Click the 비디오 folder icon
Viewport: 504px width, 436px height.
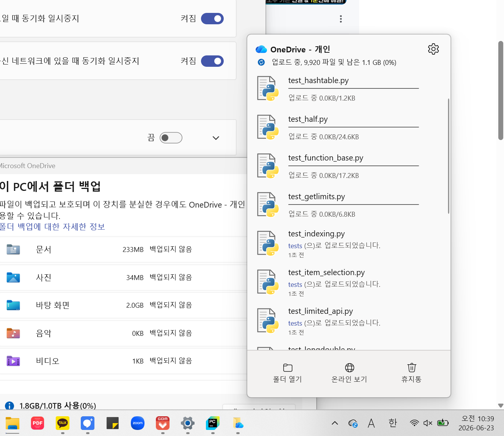pyautogui.click(x=13, y=361)
